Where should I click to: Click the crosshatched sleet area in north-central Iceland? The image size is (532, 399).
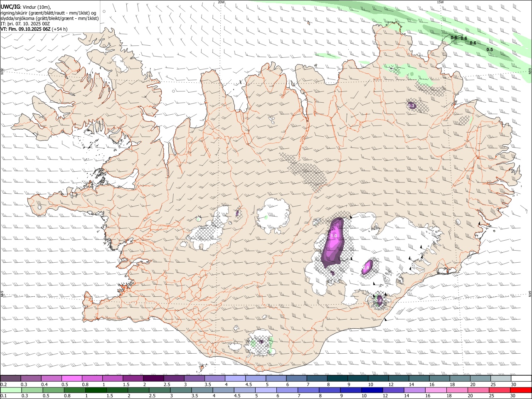pyautogui.click(x=305, y=171)
